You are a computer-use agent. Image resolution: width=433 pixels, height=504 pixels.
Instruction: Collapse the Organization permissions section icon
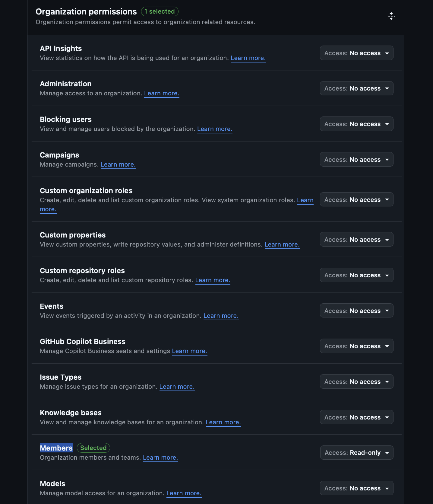(391, 16)
